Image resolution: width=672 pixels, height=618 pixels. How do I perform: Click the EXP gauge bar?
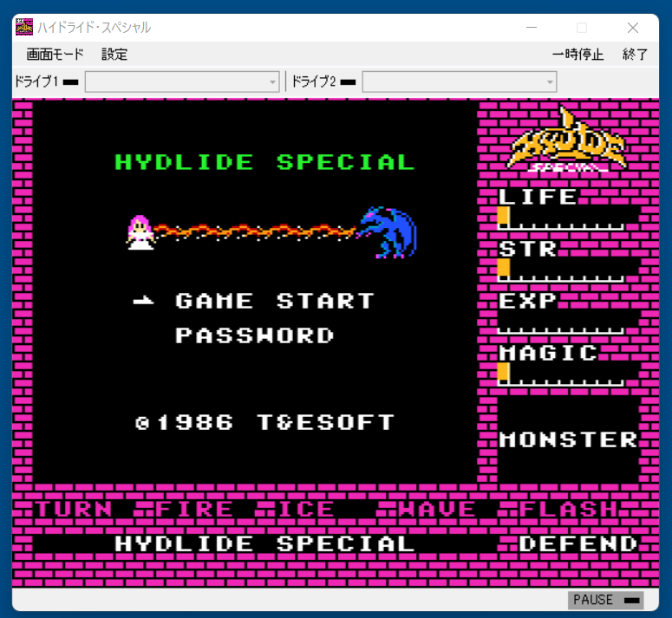560,322
